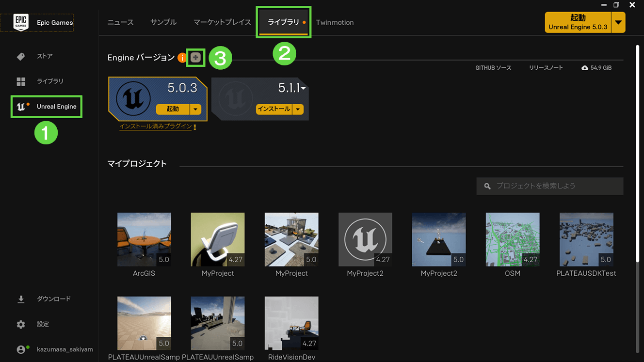Click the マイプロジェクト heading
Viewport: 644px width, 362px height.
(137, 164)
